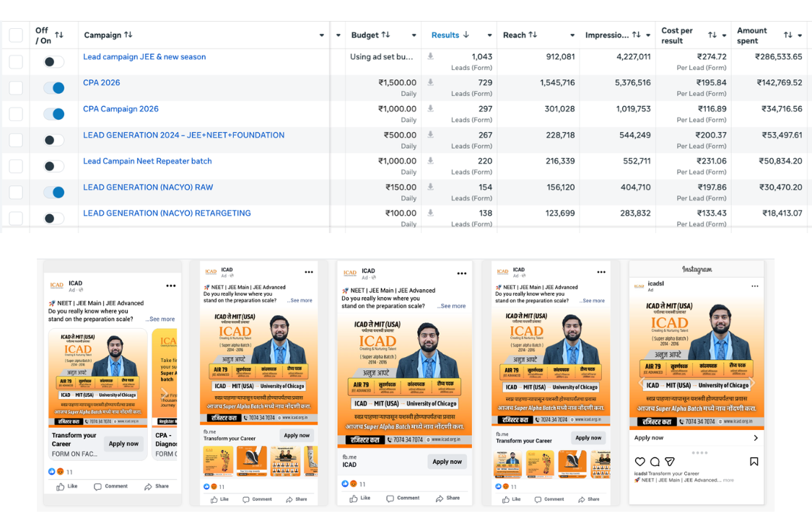Open three-dot menu on Instagram ad preview
This screenshot has width=812, height=523.
click(x=754, y=286)
